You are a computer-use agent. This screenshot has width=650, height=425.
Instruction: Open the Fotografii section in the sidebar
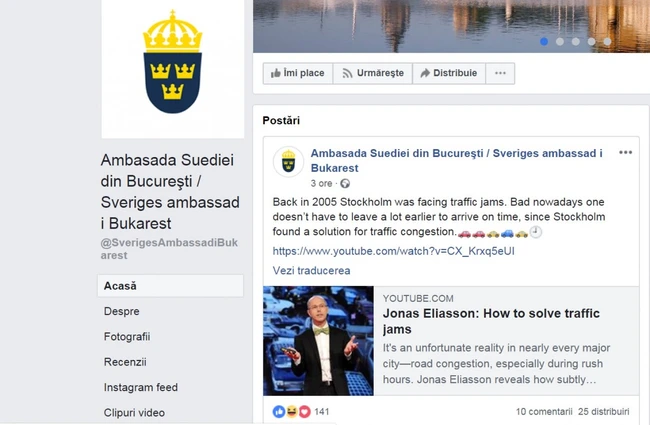pyautogui.click(x=127, y=337)
